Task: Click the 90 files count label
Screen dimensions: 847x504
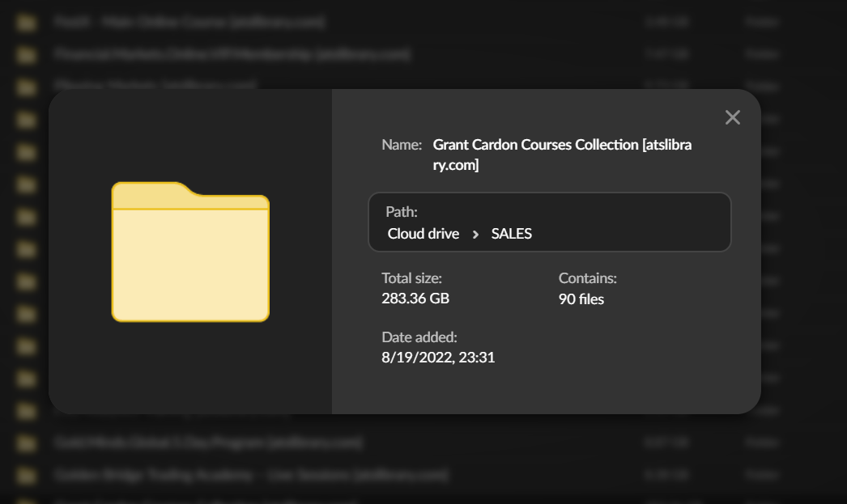Action: [x=580, y=298]
